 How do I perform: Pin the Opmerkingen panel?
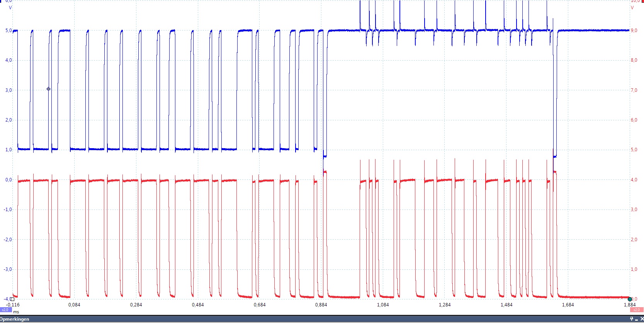pyautogui.click(x=632, y=319)
